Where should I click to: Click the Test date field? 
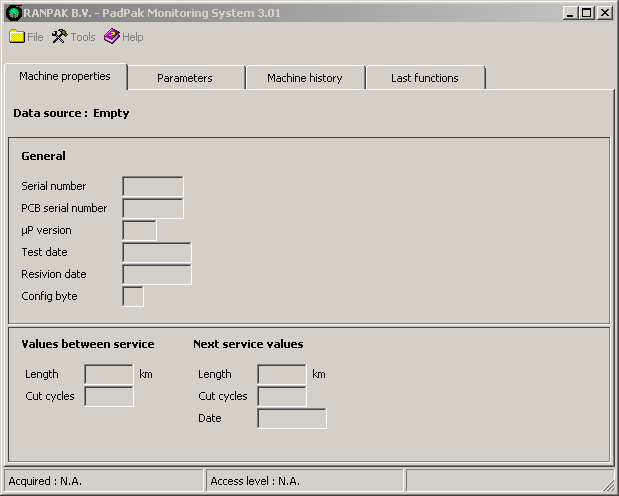[157, 253]
